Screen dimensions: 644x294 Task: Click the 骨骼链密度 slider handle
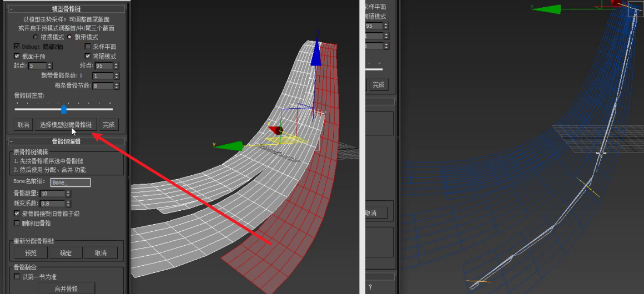(64, 109)
